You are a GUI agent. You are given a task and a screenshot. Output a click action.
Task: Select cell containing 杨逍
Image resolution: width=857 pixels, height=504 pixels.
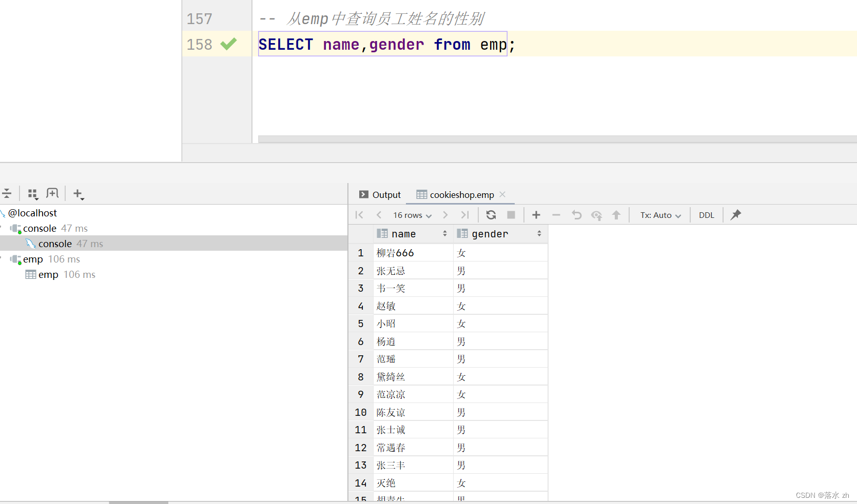(x=413, y=341)
